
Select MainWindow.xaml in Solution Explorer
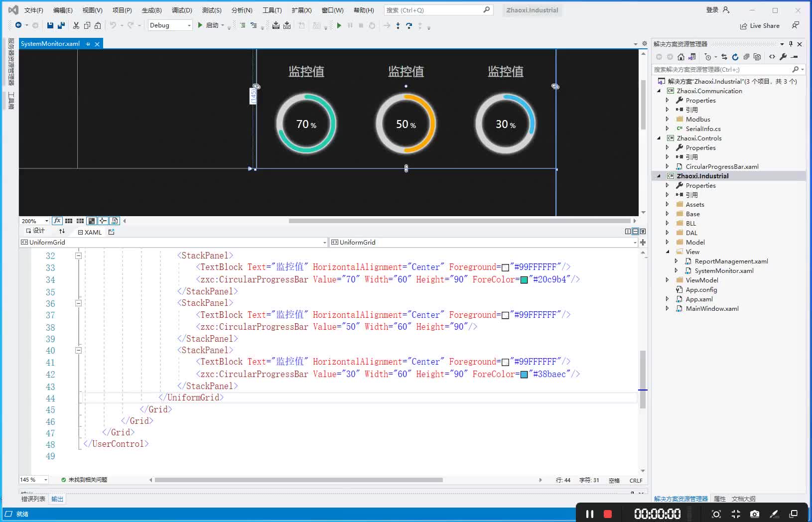712,308
